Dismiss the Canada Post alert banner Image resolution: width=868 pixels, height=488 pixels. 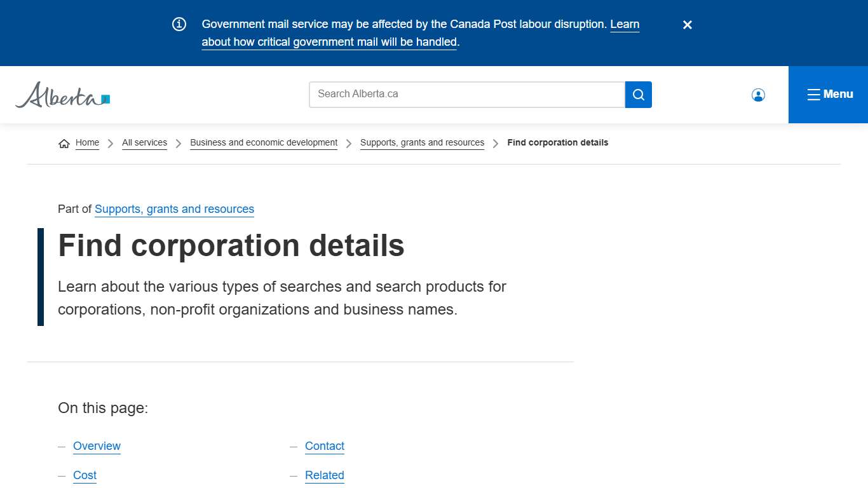pos(687,25)
